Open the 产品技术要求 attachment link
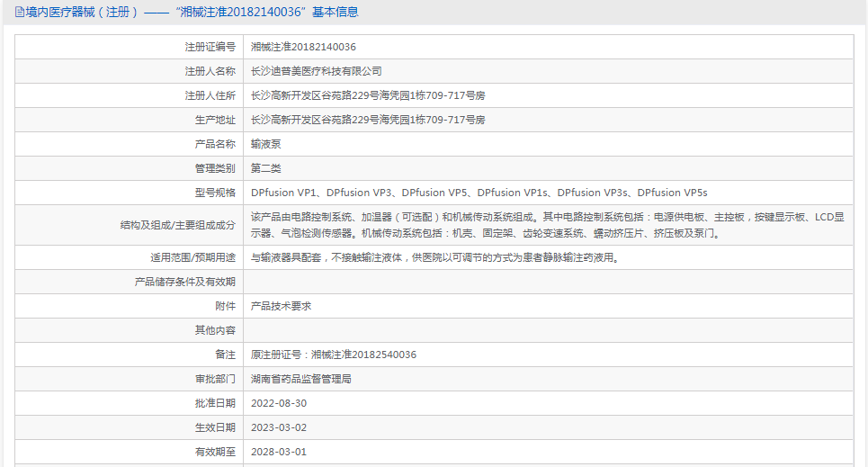The height and width of the screenshot is (467, 868). tap(281, 306)
